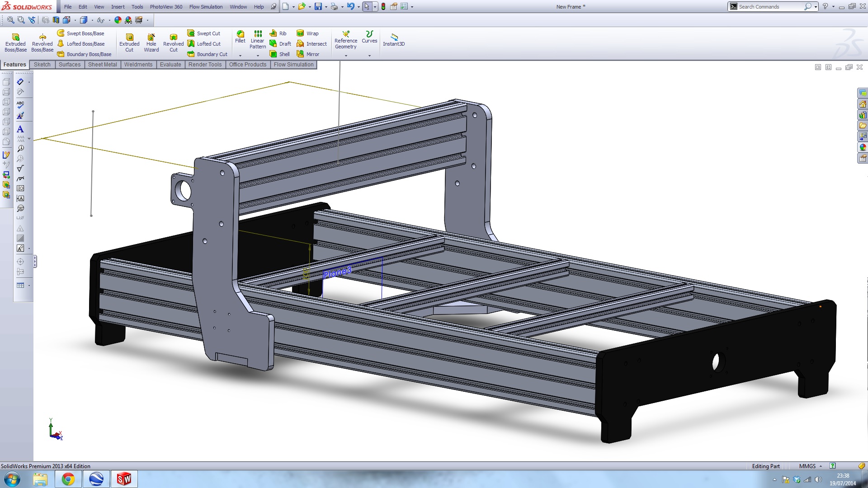868x488 pixels.
Task: Click the Shell feature icon
Action: pos(279,54)
